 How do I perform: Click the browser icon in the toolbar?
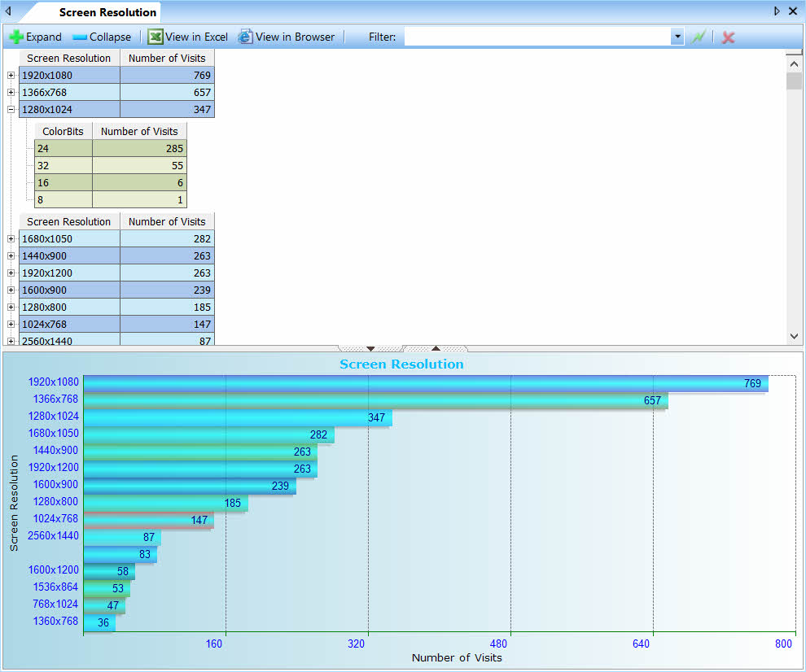(x=246, y=37)
